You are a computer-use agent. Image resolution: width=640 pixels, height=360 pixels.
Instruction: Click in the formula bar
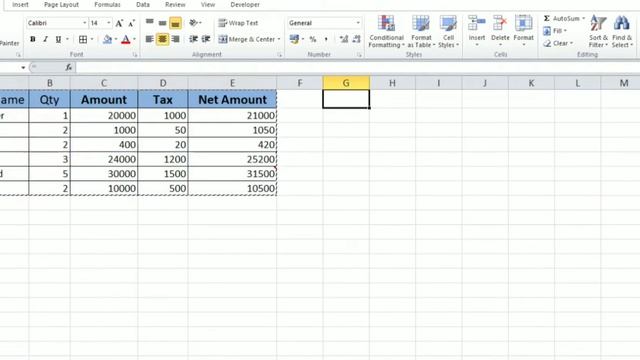pos(357,67)
